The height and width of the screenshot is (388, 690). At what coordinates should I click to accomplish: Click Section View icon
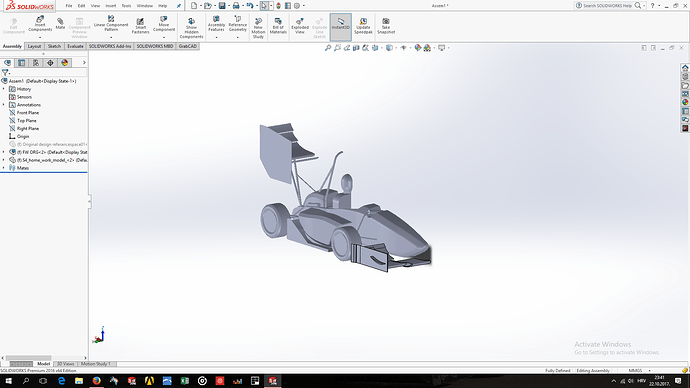pos(356,48)
